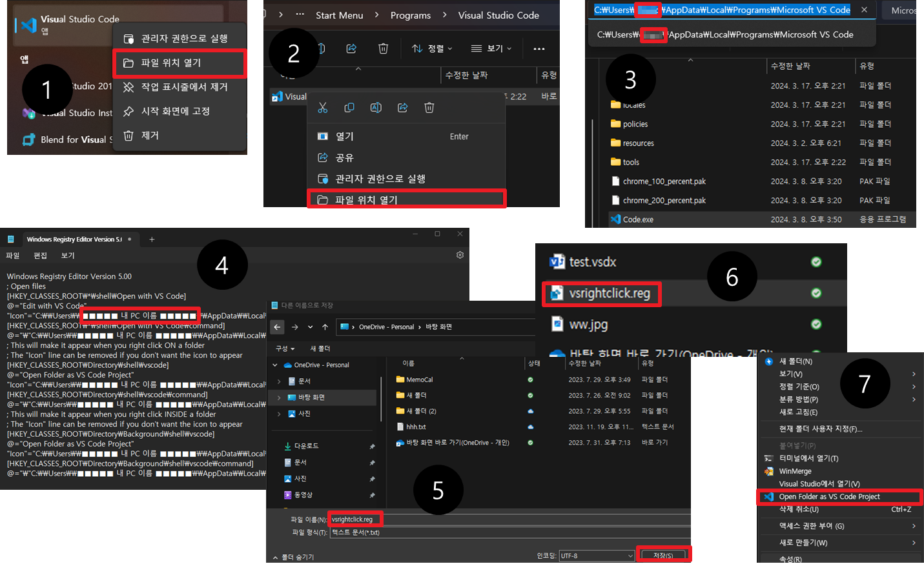Choose '시작 화면에 고정' menu entry
924x564 pixels.
tap(180, 111)
